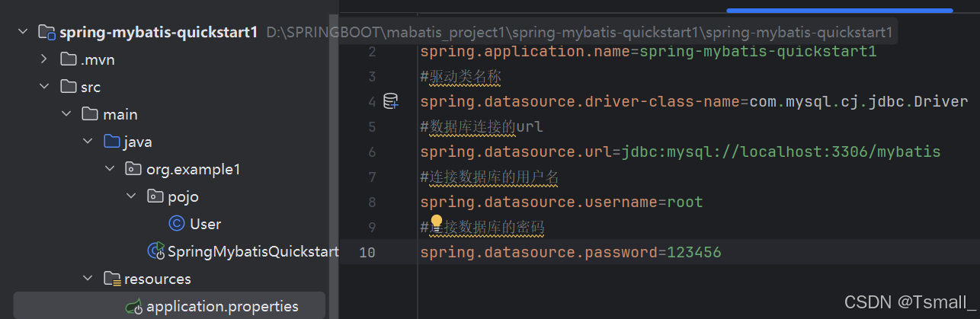Image resolution: width=980 pixels, height=319 pixels.
Task: Select the spring-mybatis-quickstart1 project node
Action: click(x=159, y=32)
